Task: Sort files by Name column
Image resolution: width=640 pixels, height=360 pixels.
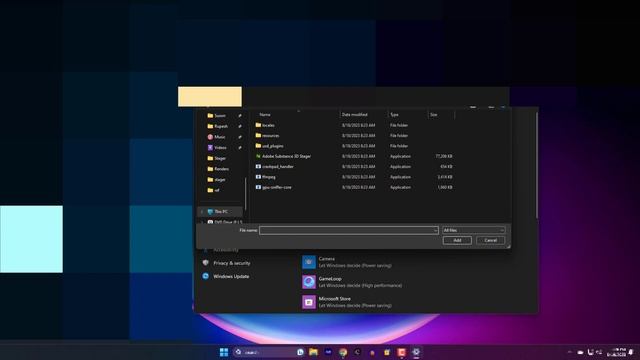Action: 265,115
